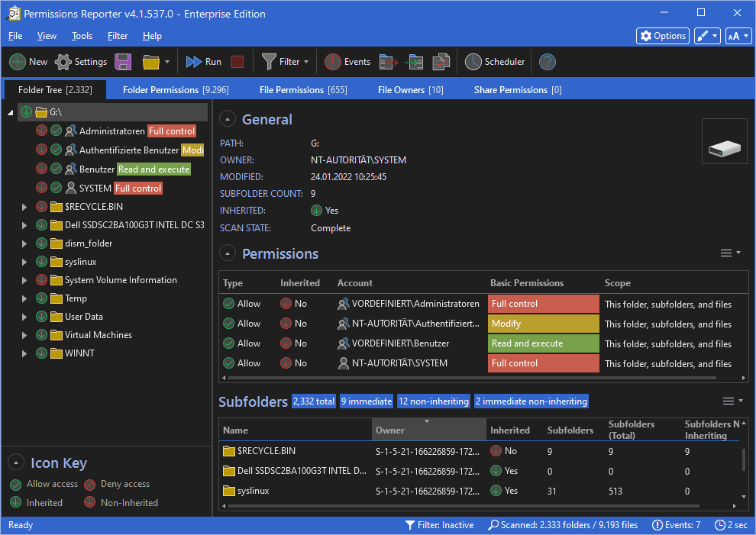Open project Settings gear
Screen dimensions: 756x535
pos(63,62)
